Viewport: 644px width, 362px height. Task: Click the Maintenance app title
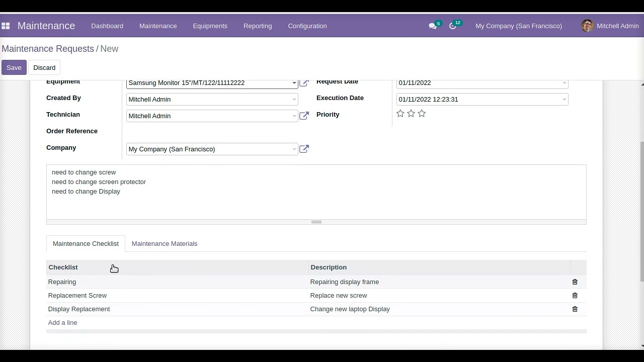click(46, 26)
